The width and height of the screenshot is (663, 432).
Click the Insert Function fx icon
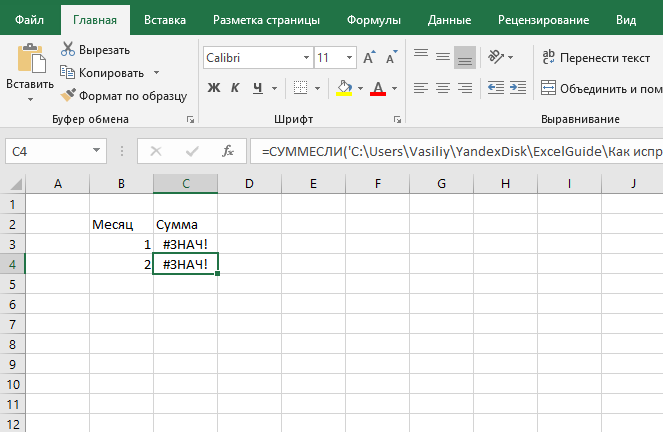coord(228,151)
